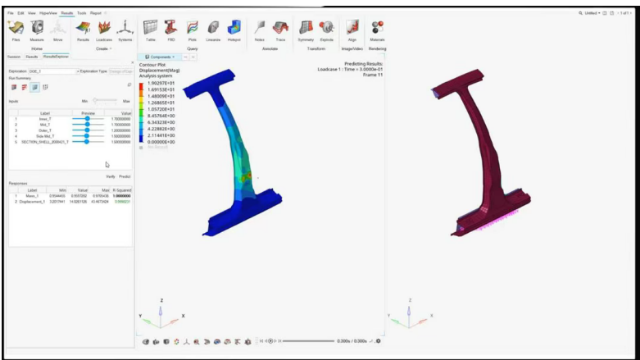The width and height of the screenshot is (640, 360).
Task: Select the Notes annotate tool
Action: 260,31
